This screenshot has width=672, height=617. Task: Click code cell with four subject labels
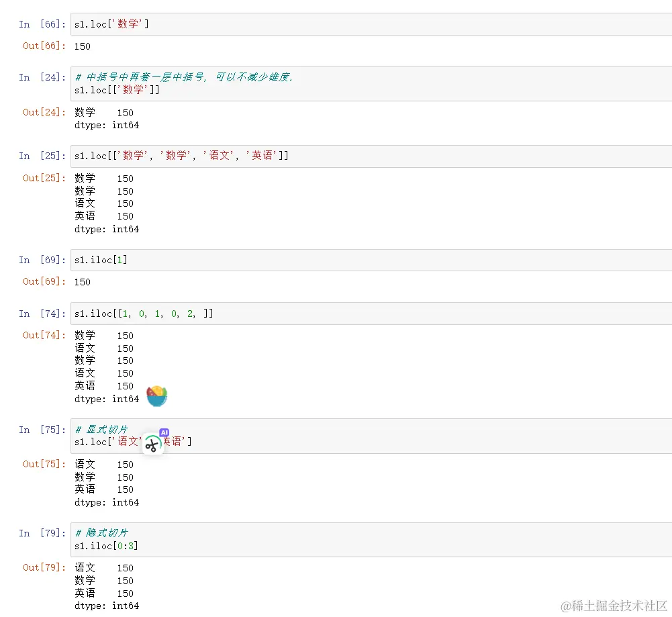[x=371, y=156]
